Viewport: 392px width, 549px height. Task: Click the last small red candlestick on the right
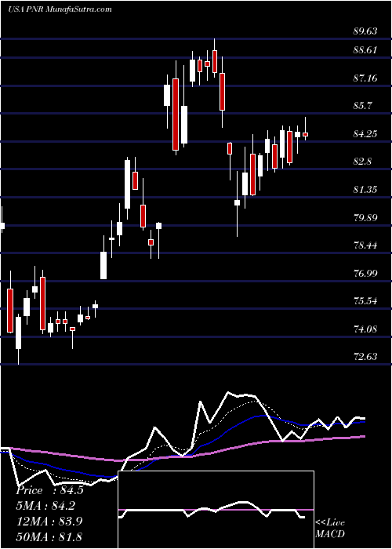coord(306,134)
